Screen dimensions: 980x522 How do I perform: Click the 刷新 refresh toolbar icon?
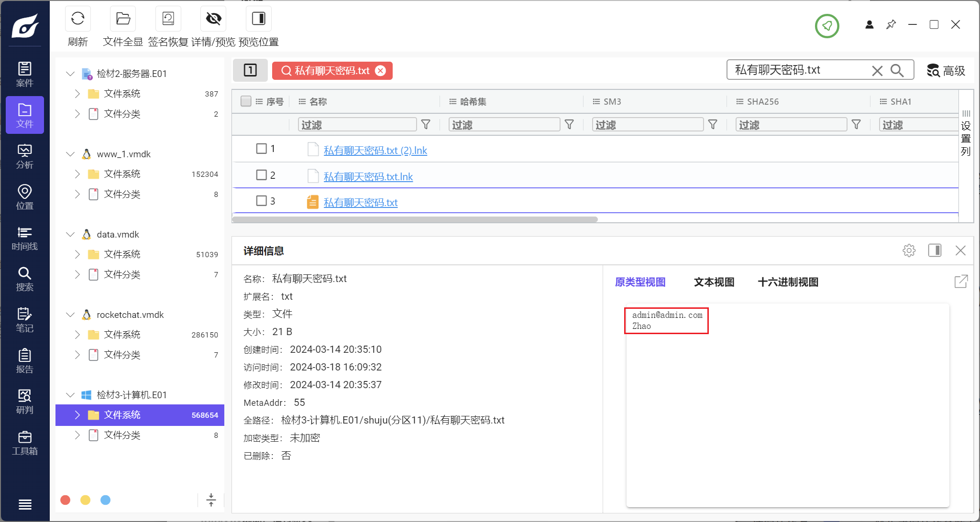[x=77, y=19]
